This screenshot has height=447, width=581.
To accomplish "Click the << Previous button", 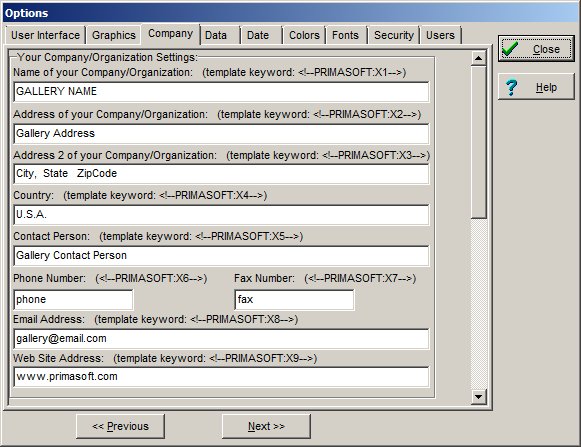I will [x=120, y=426].
